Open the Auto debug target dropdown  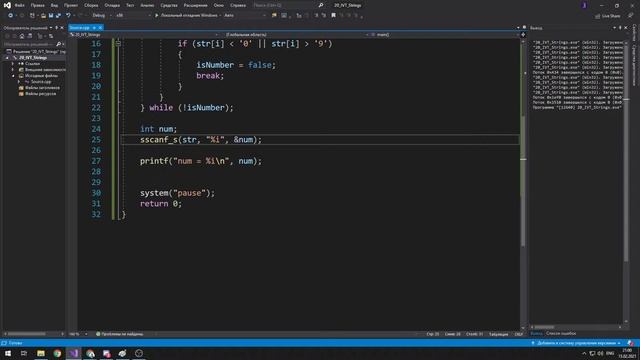[x=245, y=16]
